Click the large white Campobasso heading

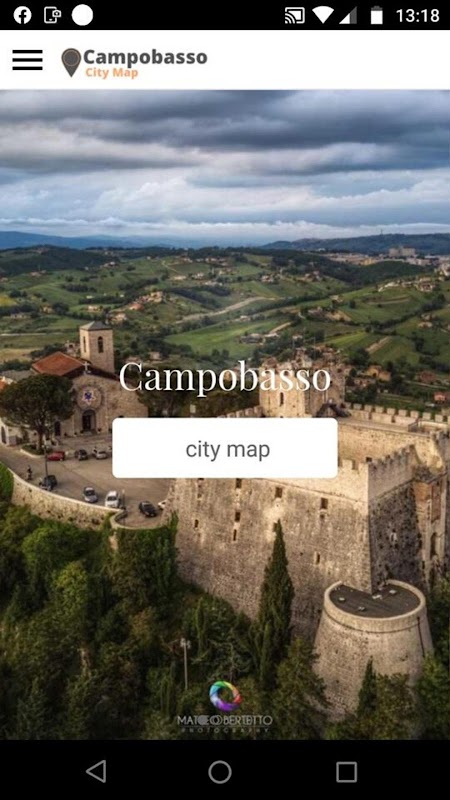pos(225,378)
